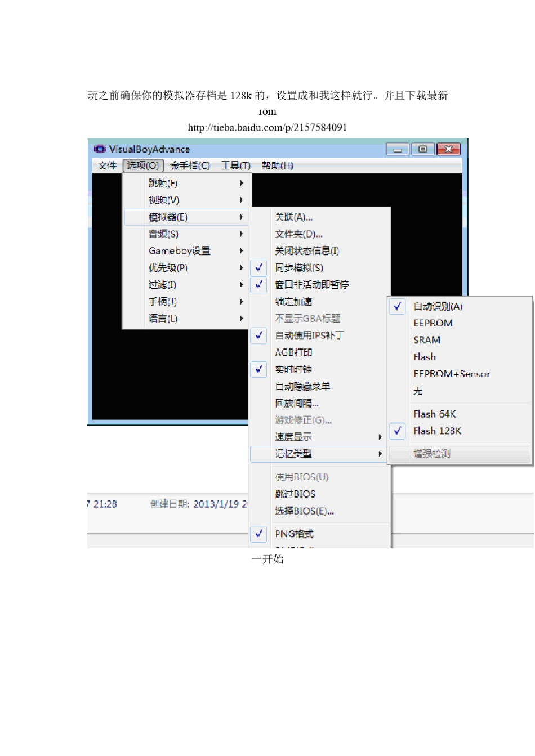Screen dimensions: 535x756
Task: Expand the 语言(L) submenu
Action: (187, 318)
